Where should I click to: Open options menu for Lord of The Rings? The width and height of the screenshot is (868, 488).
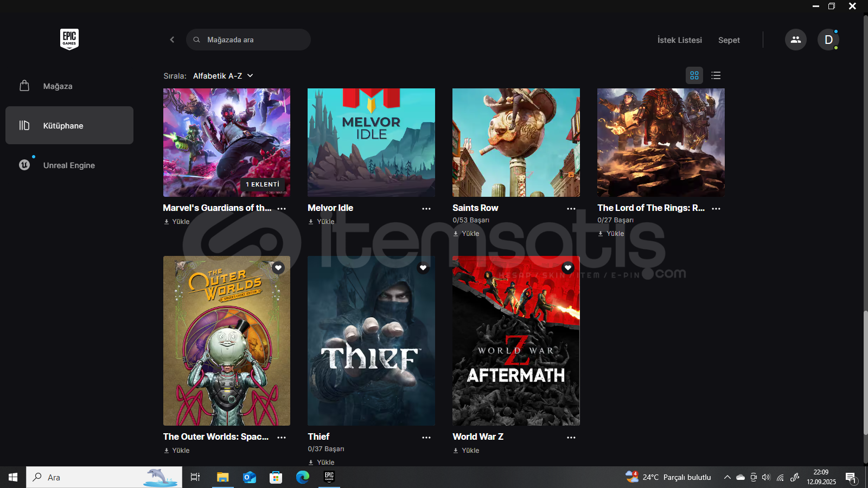point(716,208)
